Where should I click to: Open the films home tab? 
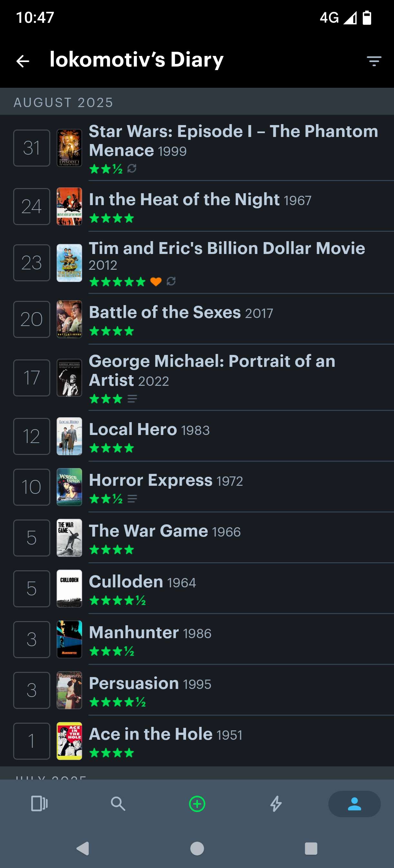pos(39,804)
